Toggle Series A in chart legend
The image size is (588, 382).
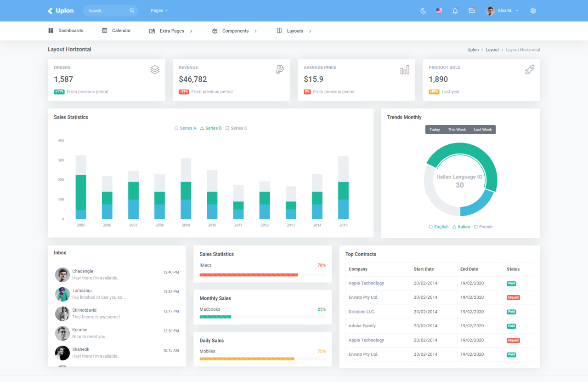(x=186, y=128)
